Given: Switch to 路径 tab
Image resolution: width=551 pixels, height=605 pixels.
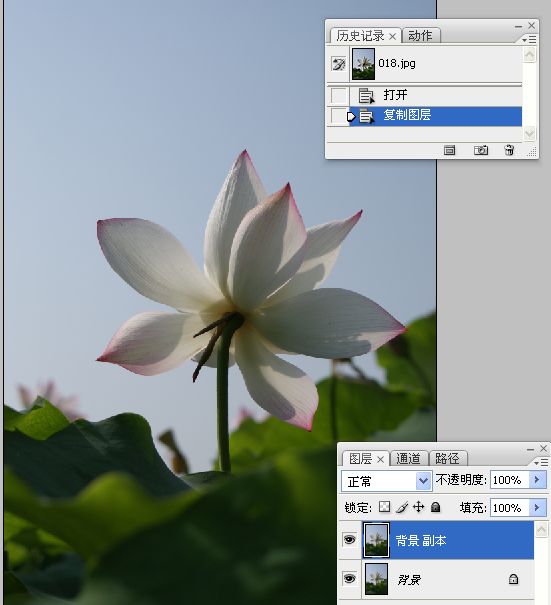Looking at the screenshot, I should (x=447, y=459).
